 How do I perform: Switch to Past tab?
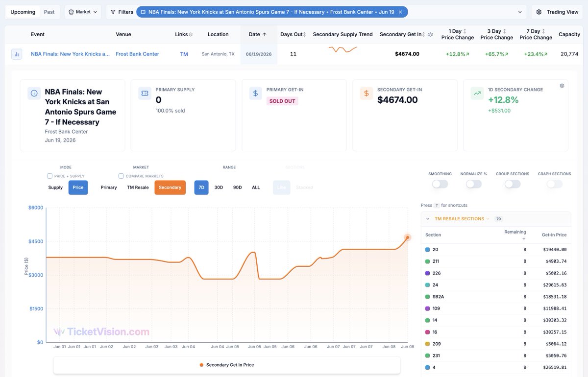[49, 12]
